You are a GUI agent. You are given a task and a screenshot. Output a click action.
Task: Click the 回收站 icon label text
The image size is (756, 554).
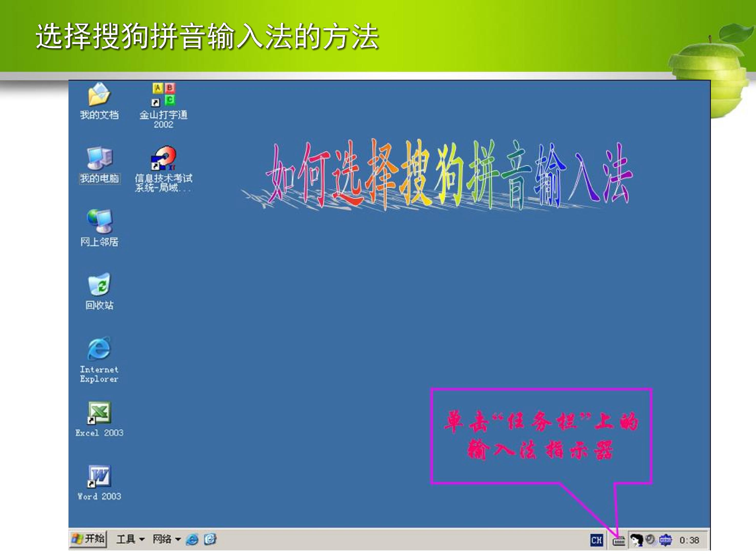[x=99, y=305]
